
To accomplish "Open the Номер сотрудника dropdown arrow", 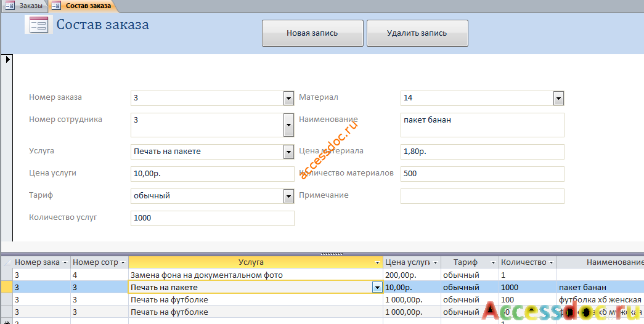I will pos(288,125).
